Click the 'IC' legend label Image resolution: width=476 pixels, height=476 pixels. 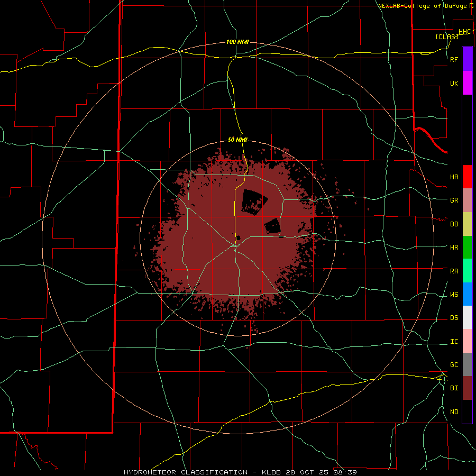(454, 342)
